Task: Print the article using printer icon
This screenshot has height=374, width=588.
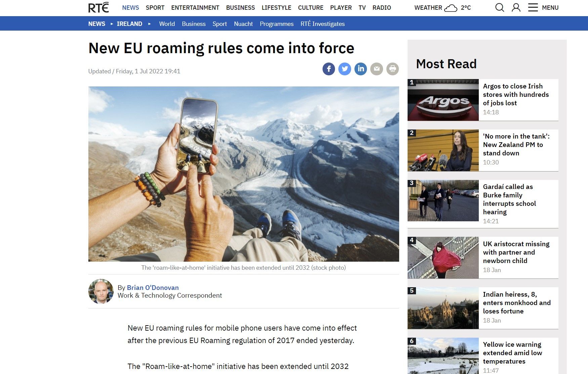Action: [x=392, y=69]
